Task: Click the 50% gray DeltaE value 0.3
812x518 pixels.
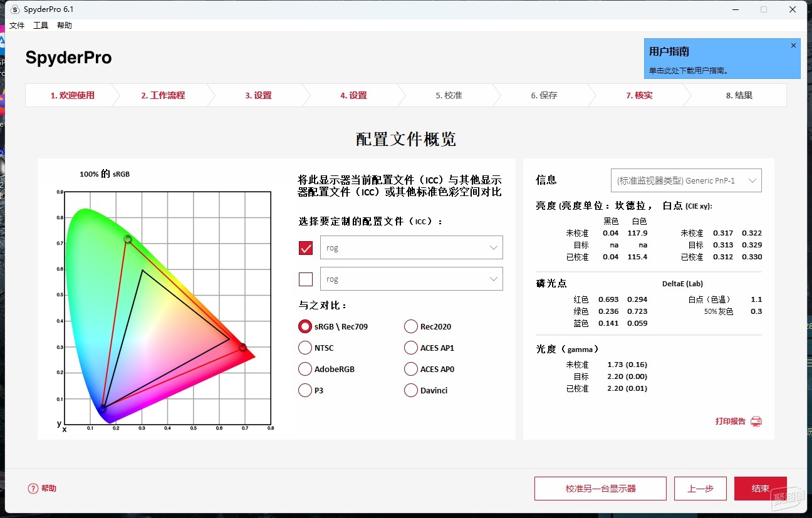Action: pos(756,311)
